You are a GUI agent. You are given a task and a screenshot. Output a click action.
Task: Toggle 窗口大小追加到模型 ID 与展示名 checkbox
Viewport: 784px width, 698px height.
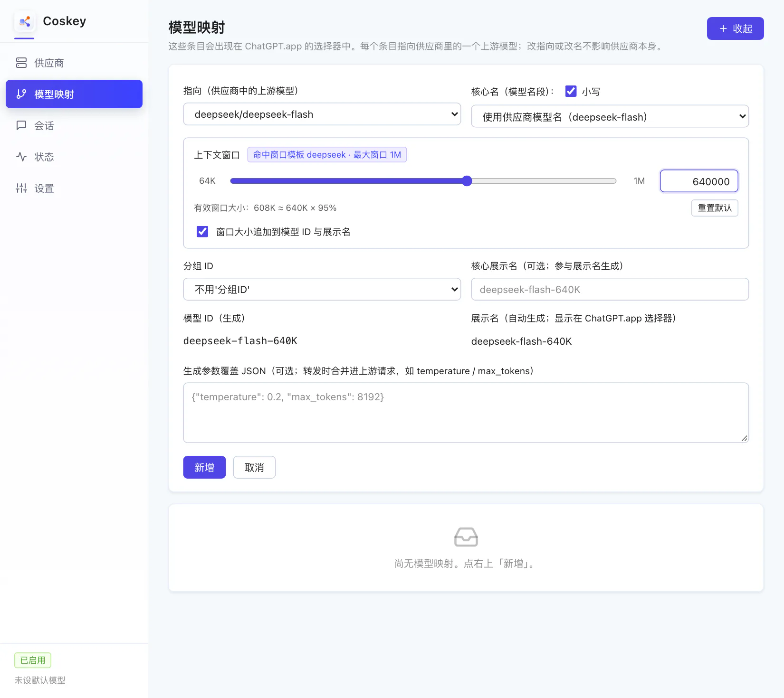(x=202, y=232)
